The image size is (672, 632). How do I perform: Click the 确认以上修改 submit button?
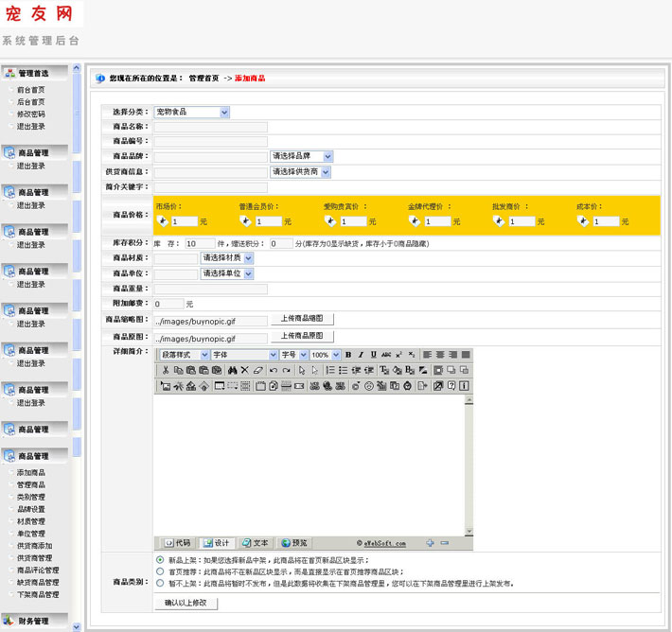tap(186, 603)
